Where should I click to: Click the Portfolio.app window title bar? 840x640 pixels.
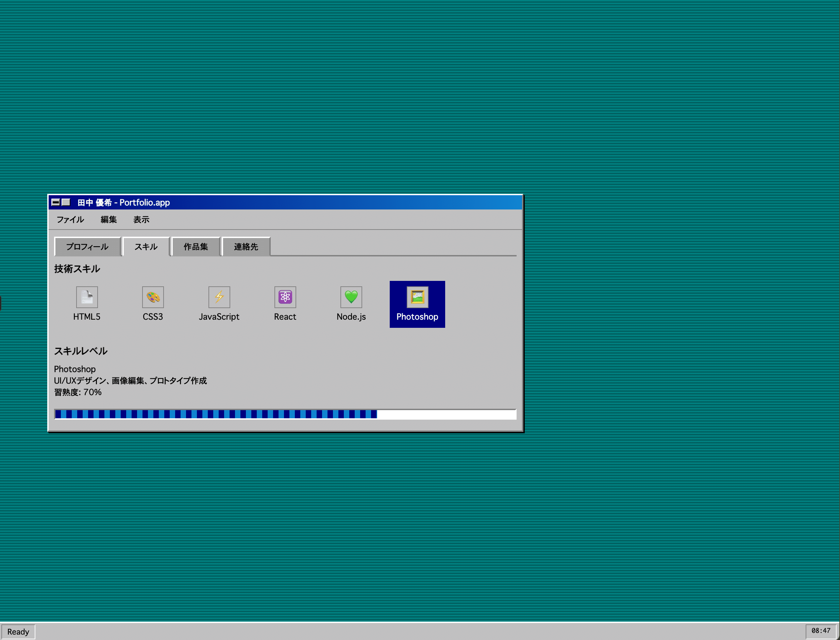coord(305,202)
